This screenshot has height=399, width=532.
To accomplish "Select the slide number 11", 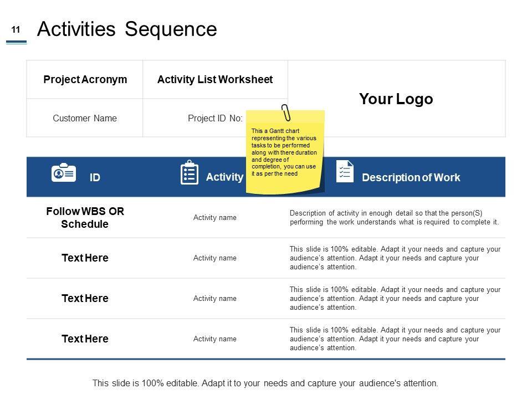I will point(16,30).
